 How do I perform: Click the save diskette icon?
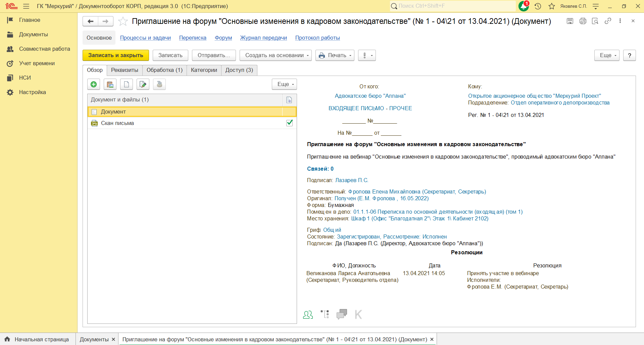(570, 21)
